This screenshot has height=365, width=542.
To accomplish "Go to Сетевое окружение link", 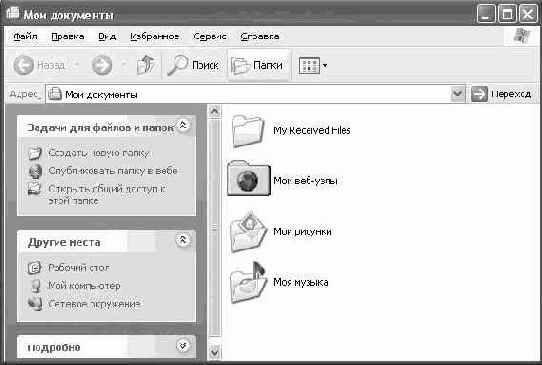I will 94,304.
